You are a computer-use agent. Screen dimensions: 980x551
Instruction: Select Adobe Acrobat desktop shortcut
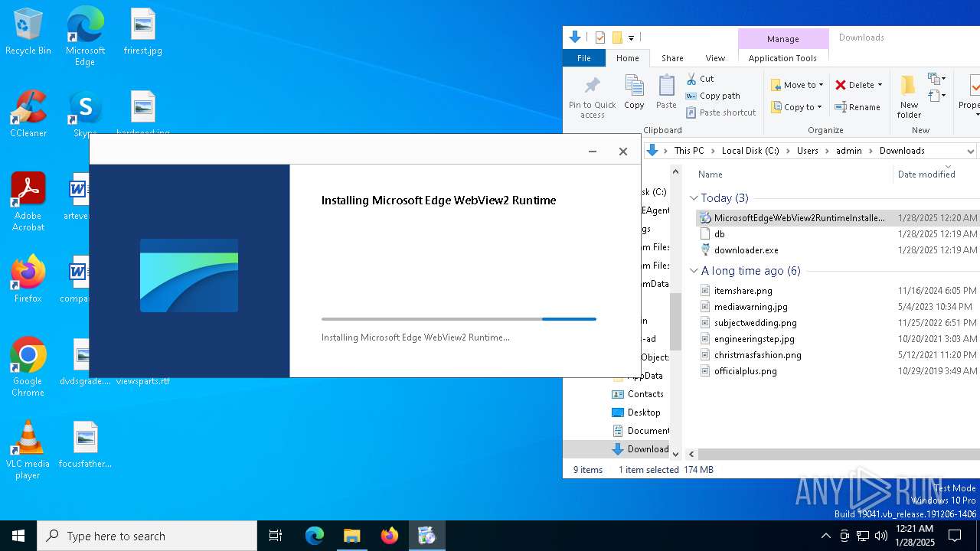coord(28,202)
